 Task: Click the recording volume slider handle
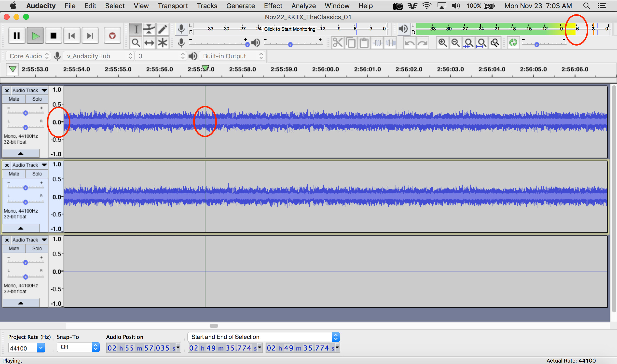pyautogui.click(x=247, y=45)
